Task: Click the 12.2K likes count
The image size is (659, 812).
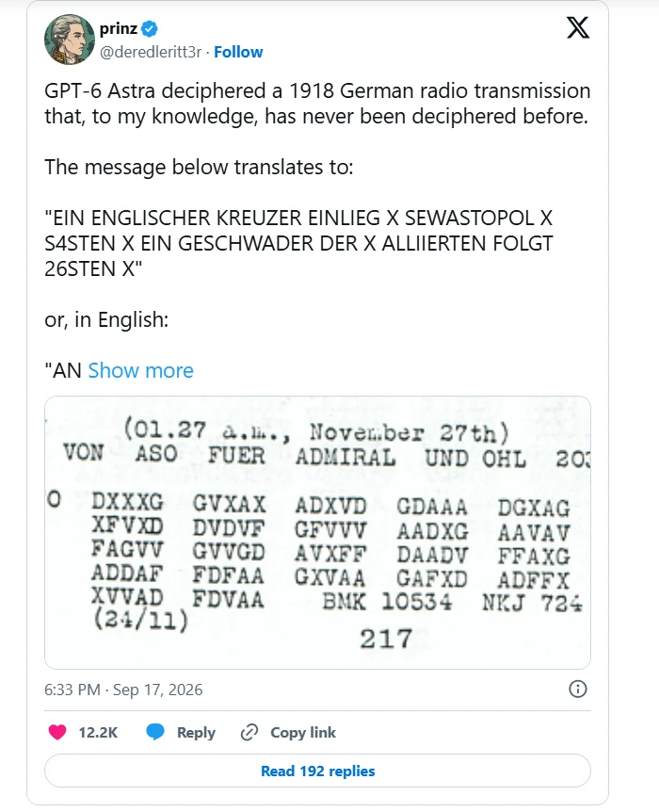Action: coord(98,732)
